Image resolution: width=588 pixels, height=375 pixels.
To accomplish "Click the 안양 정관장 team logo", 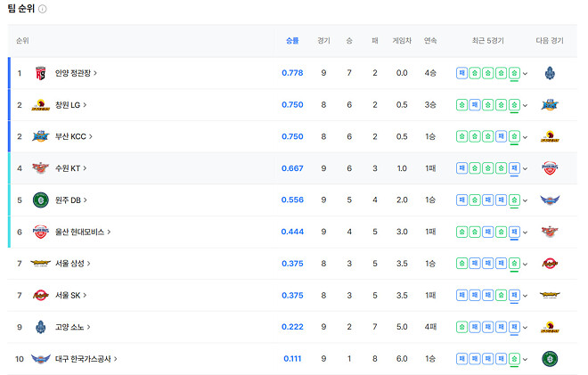I will click(x=40, y=73).
